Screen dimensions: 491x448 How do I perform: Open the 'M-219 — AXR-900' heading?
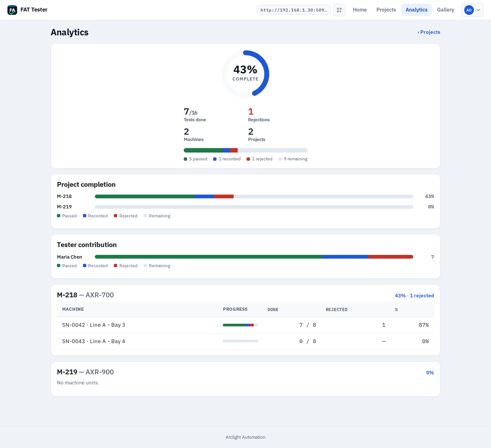click(85, 372)
